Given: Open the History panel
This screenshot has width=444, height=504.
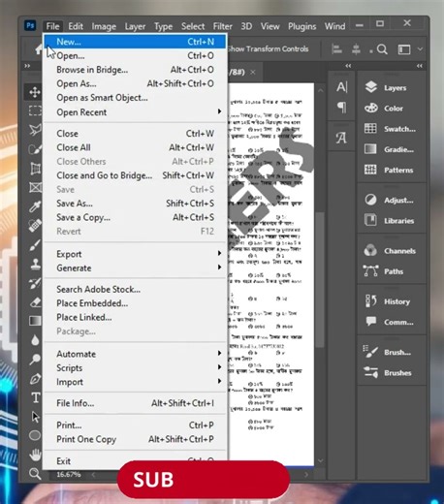Looking at the screenshot, I should 392,301.
